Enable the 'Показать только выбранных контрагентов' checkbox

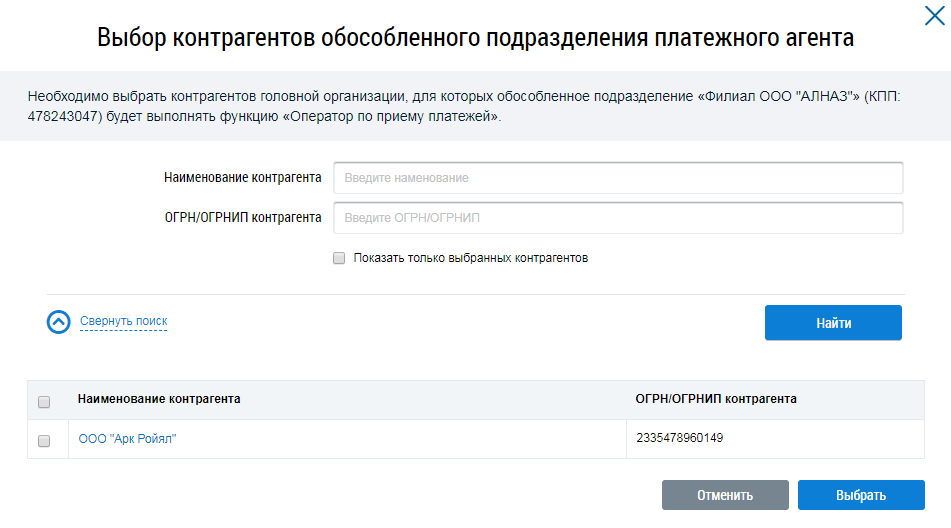click(x=339, y=258)
